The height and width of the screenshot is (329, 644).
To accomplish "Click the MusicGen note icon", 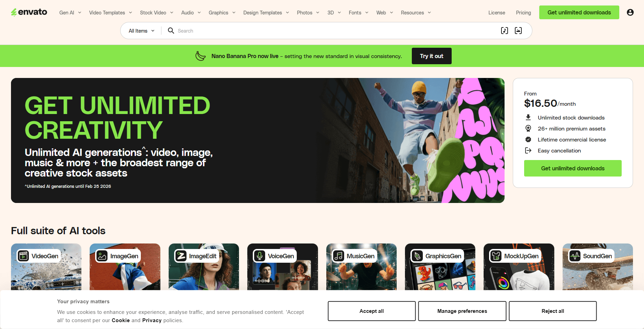I will click(x=339, y=256).
